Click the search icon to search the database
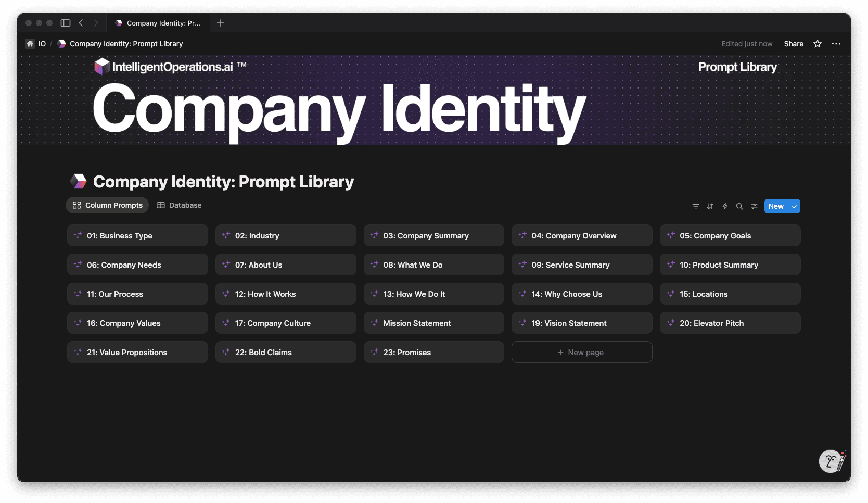The width and height of the screenshot is (868, 503). coord(739,206)
